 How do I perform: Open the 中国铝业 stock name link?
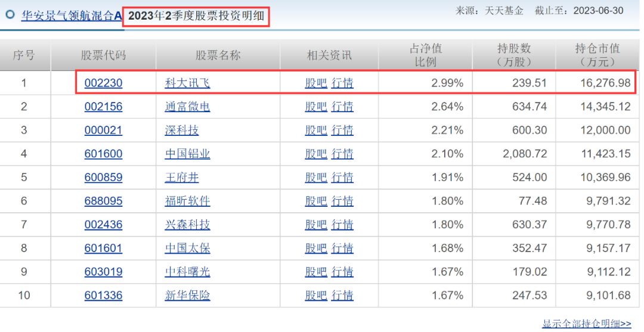[187, 154]
